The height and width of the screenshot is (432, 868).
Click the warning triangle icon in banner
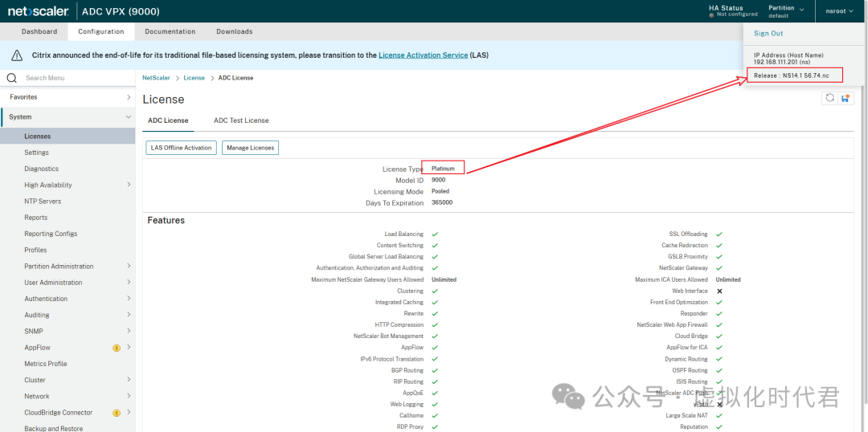pyautogui.click(x=17, y=55)
